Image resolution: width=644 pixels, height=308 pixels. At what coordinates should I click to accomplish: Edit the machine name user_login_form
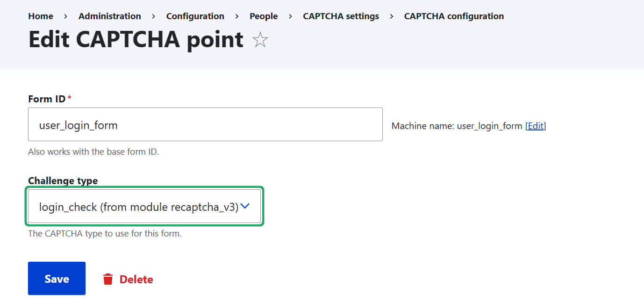point(535,125)
